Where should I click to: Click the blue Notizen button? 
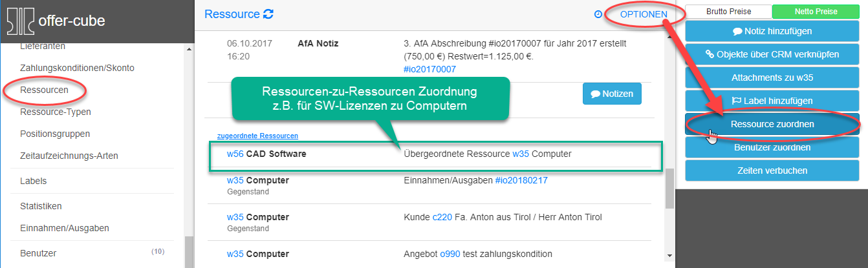tap(612, 94)
